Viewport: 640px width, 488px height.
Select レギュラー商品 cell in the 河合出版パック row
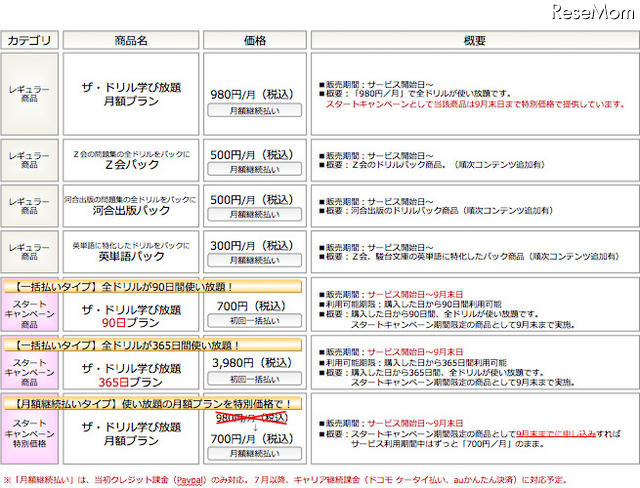29,206
